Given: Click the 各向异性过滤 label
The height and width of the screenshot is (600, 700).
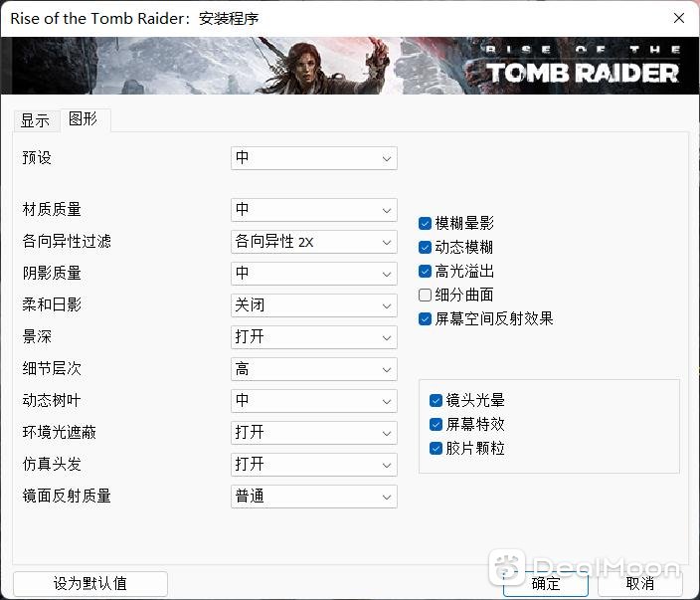Looking at the screenshot, I should pyautogui.click(x=67, y=241).
